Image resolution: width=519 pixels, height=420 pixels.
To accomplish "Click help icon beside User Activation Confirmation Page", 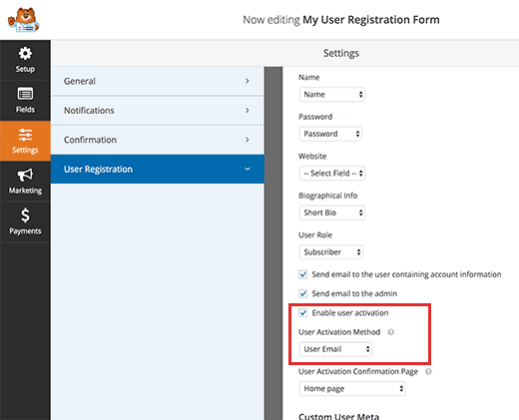I will click(x=428, y=371).
